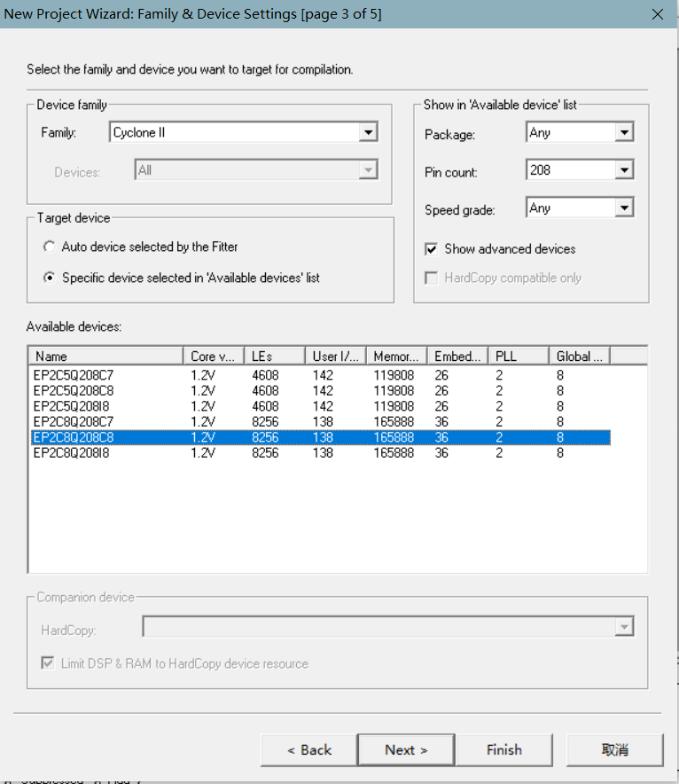Sort by the Name column header
Screen dimensions: 679x784
pyautogui.click(x=105, y=356)
